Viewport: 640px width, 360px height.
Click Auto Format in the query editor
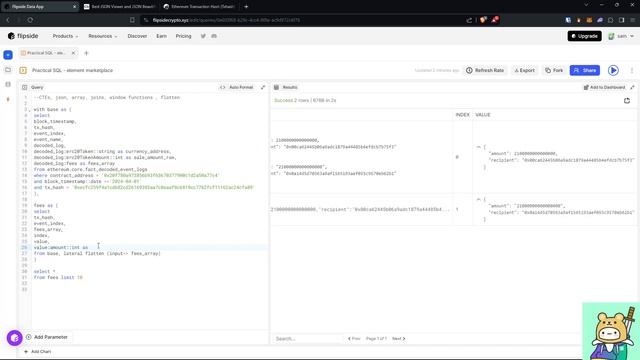pos(237,87)
